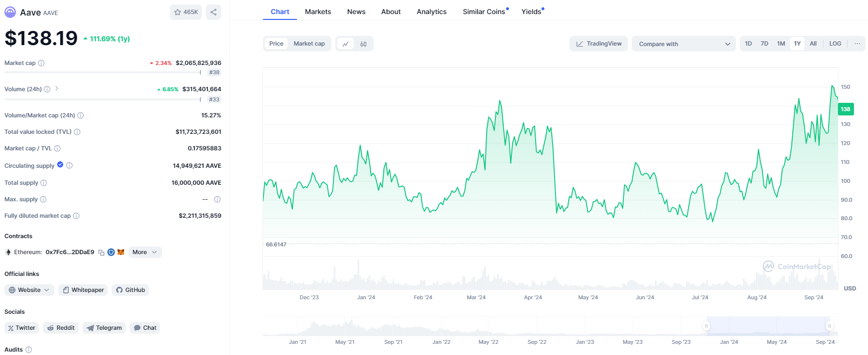Open the Analytics tab
This screenshot has height=355, width=868.
(x=431, y=12)
